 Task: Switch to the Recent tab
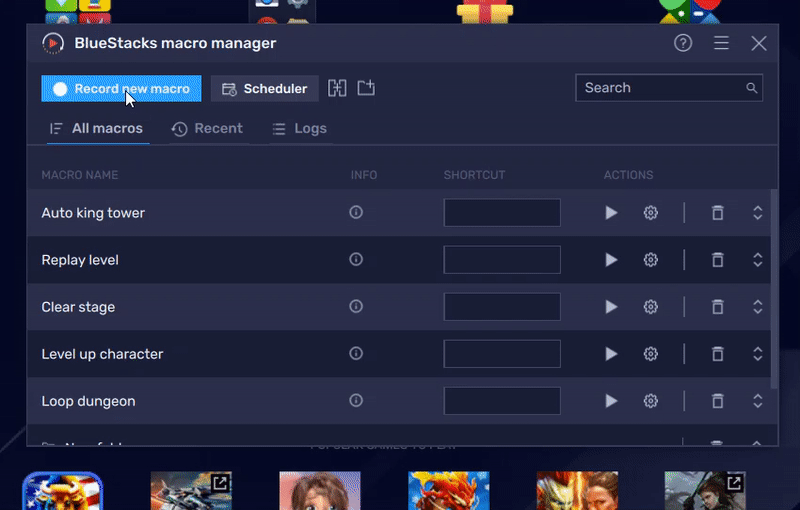(x=207, y=129)
